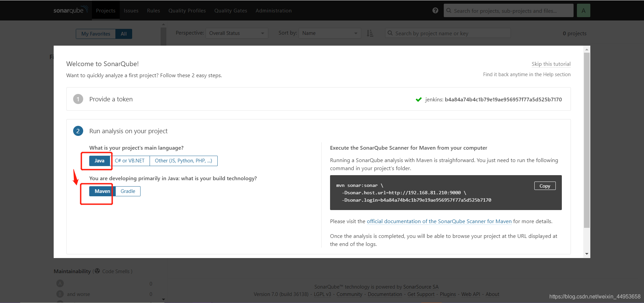This screenshot has height=303, width=644.
Task: Click the Search by project name field
Action: coord(448,33)
